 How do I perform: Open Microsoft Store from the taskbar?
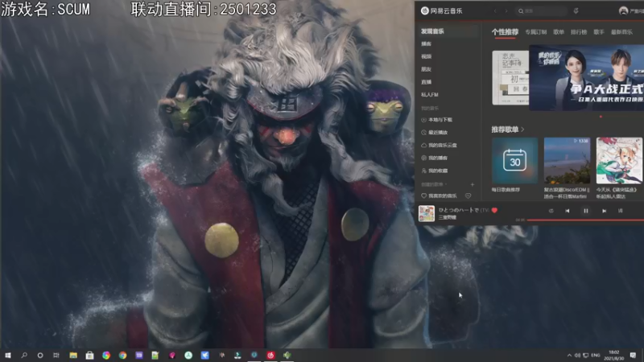[x=89, y=355]
